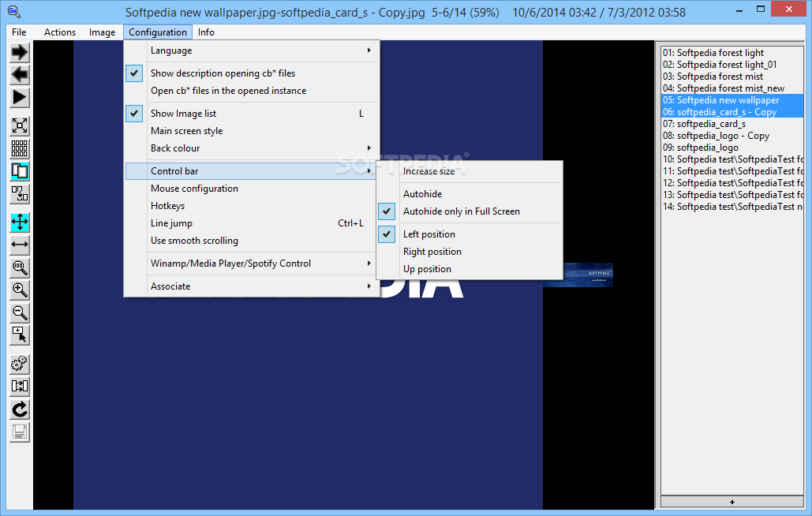Select 04: Softpedia forest mist_new
This screenshot has height=516, width=812.
pos(732,88)
